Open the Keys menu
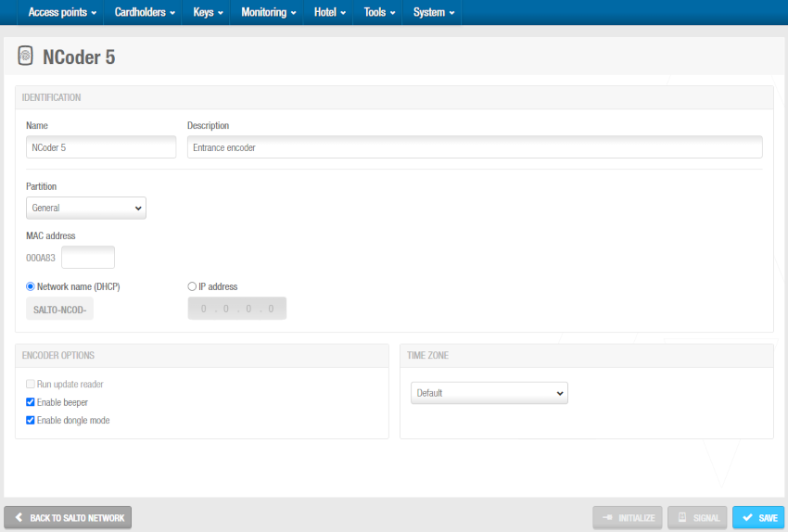Image resolution: width=788 pixels, height=532 pixels. coord(208,12)
